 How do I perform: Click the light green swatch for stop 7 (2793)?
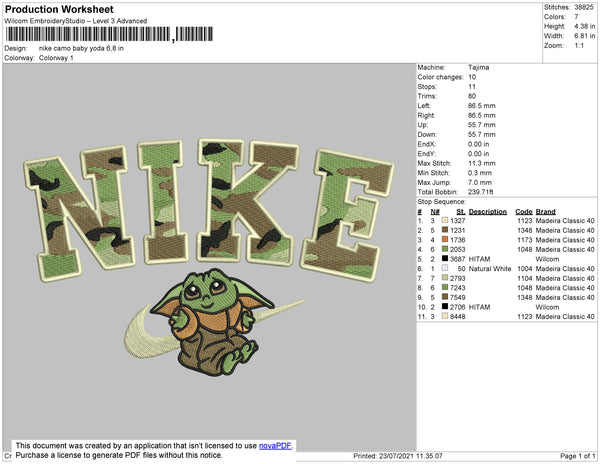point(445,278)
